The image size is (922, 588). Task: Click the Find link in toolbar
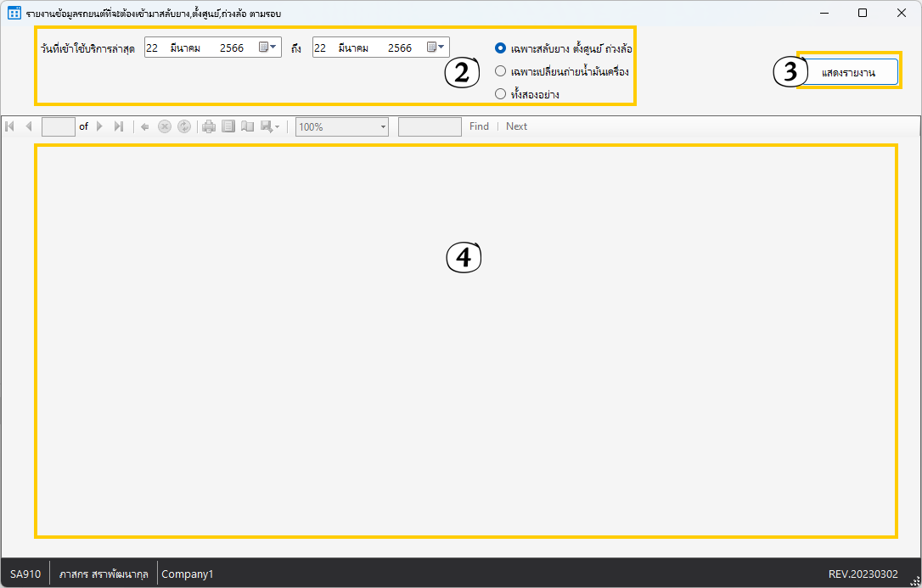coord(479,126)
